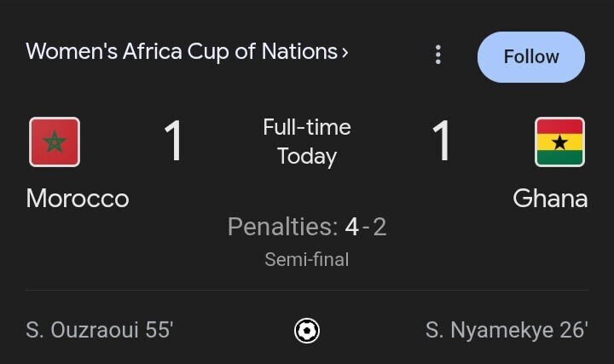
Task: Click the Today match date label
Action: tap(307, 157)
